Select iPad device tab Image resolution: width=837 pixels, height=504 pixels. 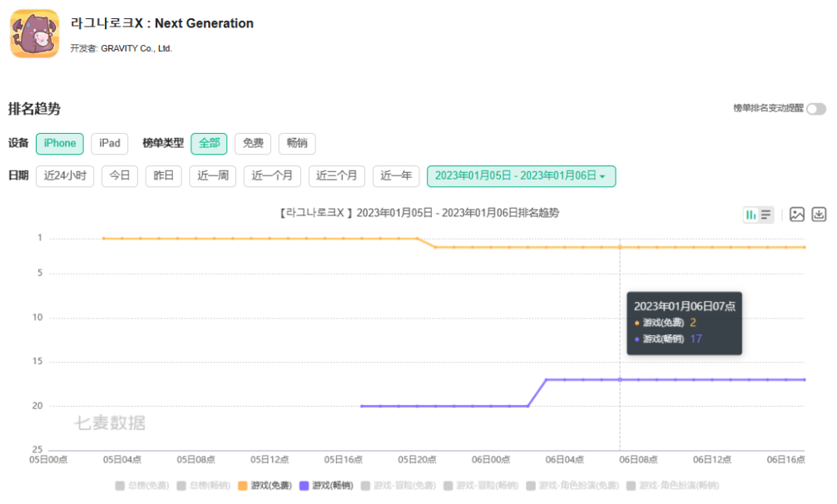coord(109,143)
